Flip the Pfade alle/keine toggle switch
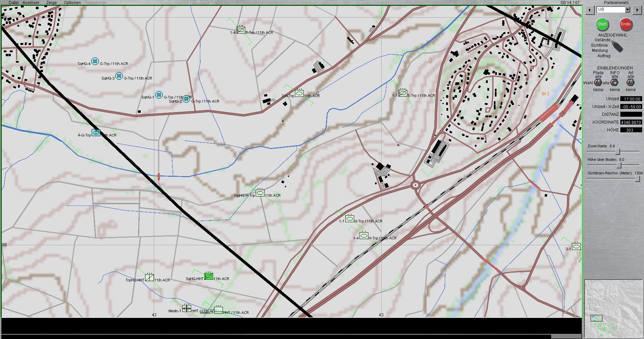Image resolution: width=644 pixels, height=339 pixels. coord(598,83)
